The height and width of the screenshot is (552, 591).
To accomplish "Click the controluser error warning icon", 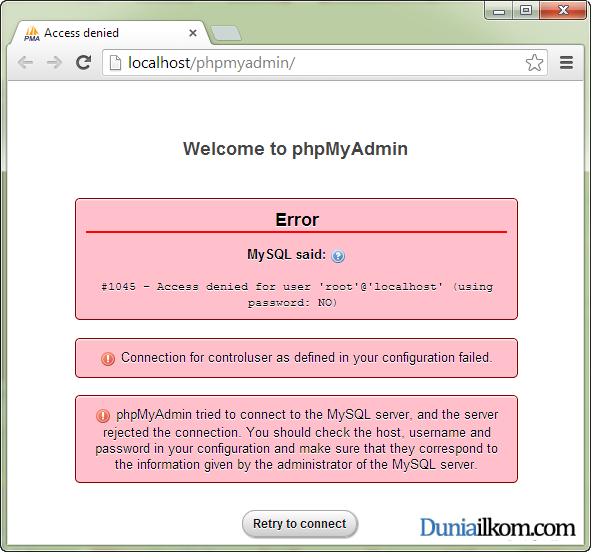I will coord(108,359).
